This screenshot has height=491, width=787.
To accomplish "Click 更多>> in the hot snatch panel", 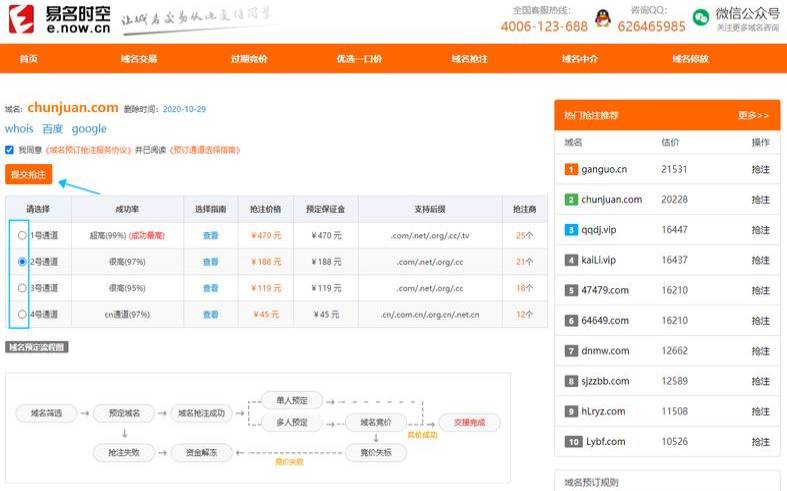I will pyautogui.click(x=753, y=115).
